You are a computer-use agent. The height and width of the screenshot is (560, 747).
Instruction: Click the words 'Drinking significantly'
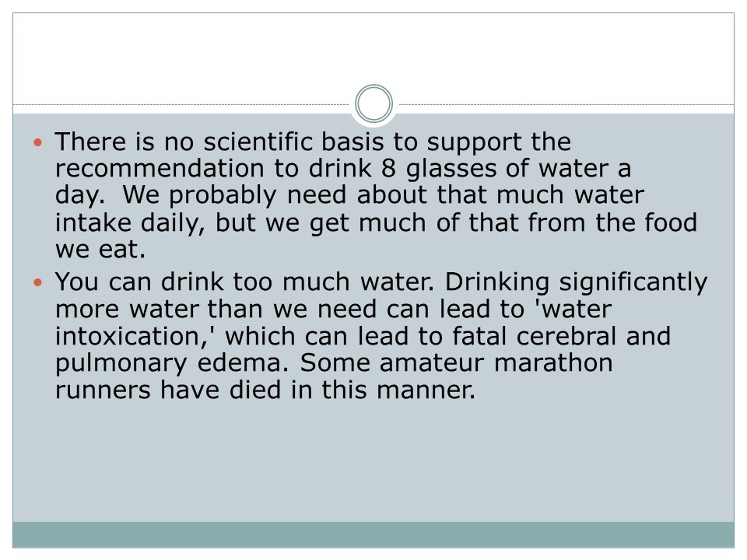click(x=576, y=282)
